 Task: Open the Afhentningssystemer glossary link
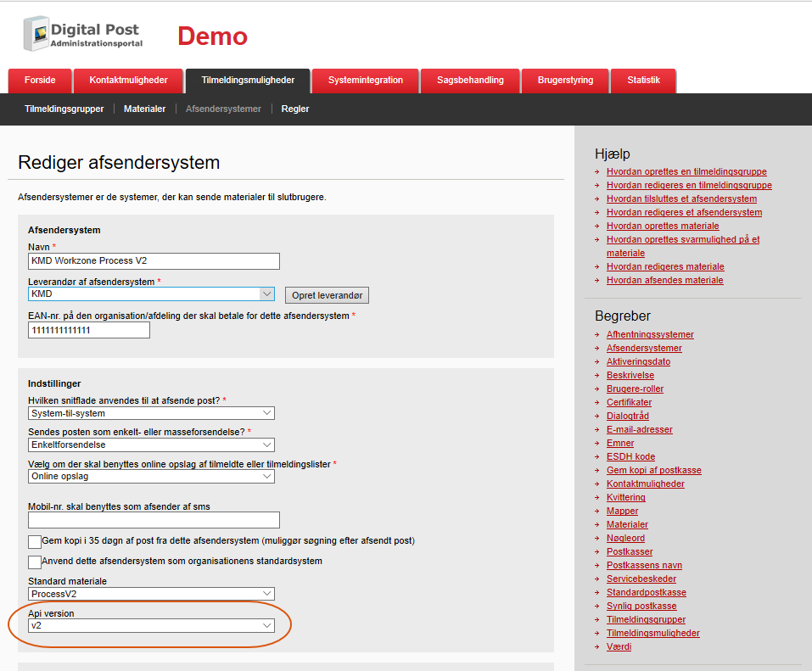[650, 334]
